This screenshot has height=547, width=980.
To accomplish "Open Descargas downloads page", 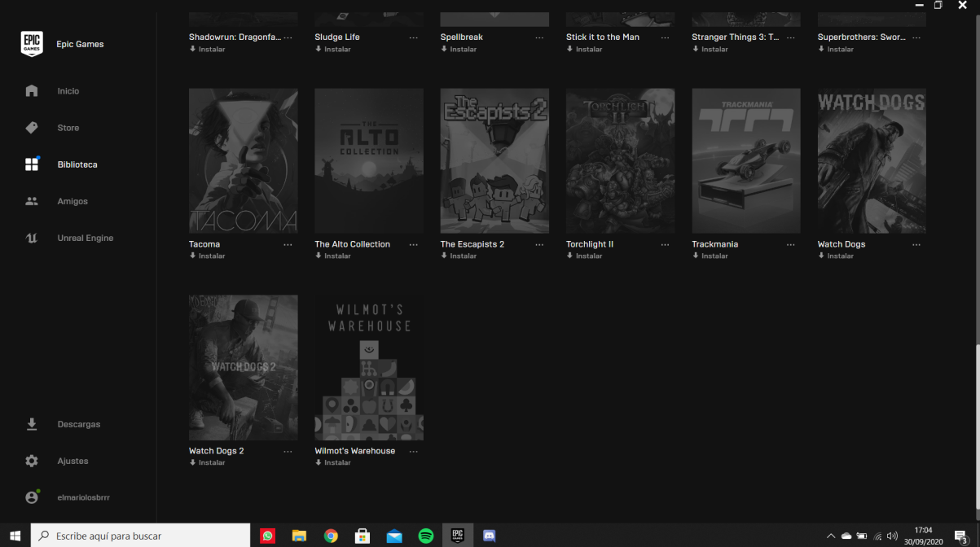I will click(x=78, y=424).
